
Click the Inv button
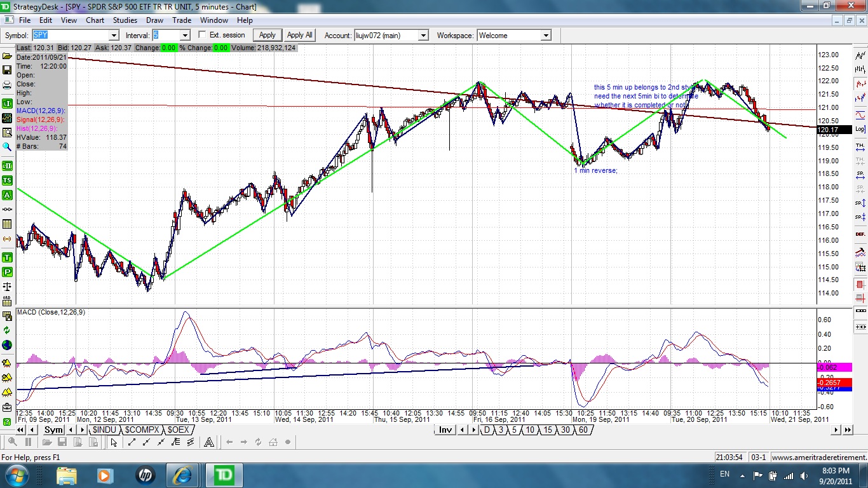pos(445,430)
